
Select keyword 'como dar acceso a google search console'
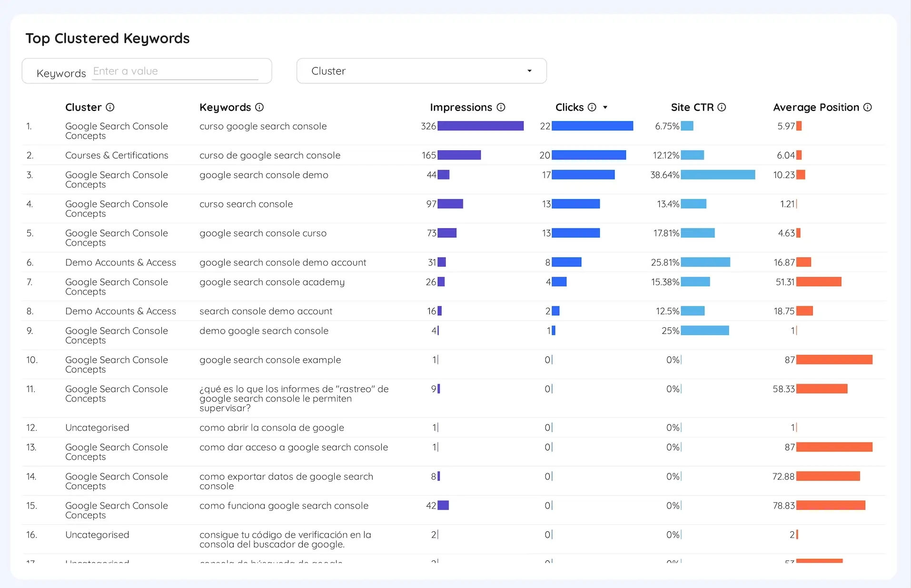click(x=294, y=447)
